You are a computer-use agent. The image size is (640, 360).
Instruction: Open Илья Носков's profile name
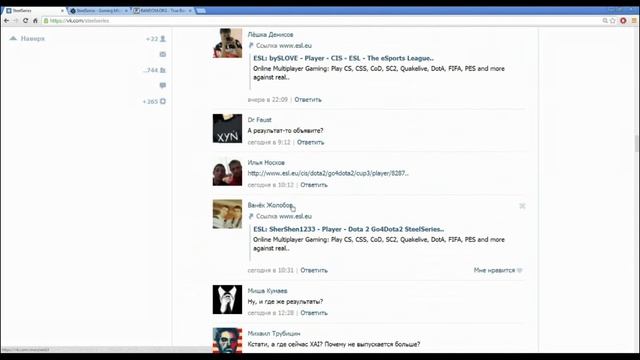(x=266, y=163)
